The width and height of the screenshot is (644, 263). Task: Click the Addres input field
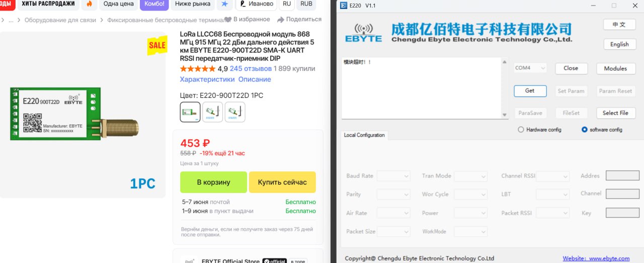(x=622, y=175)
